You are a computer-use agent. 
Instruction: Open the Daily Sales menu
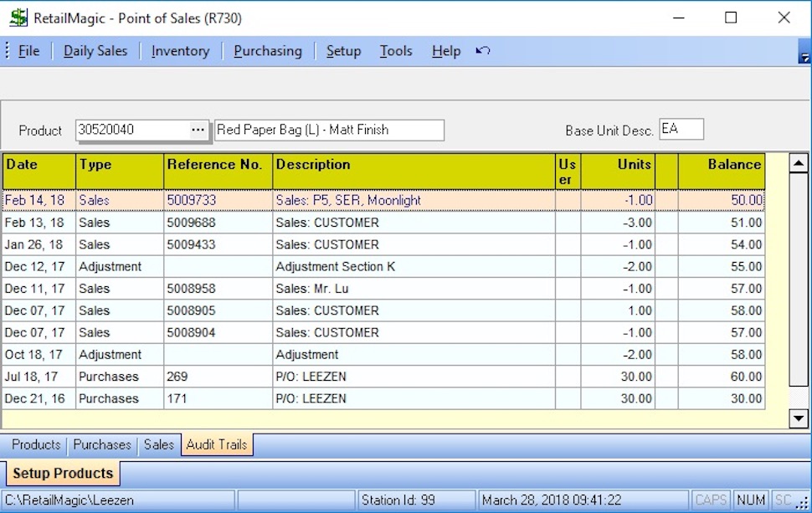95,51
